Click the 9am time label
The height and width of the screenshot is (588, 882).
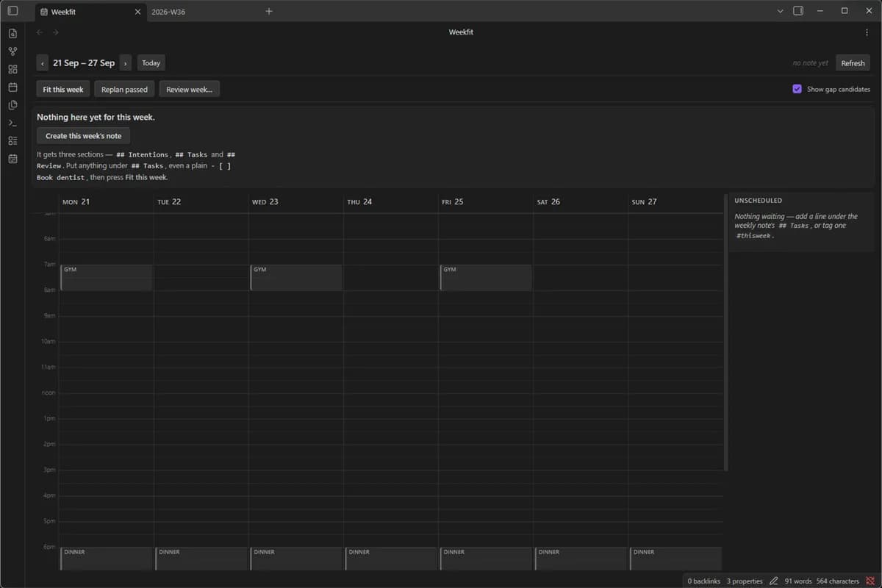coord(49,315)
